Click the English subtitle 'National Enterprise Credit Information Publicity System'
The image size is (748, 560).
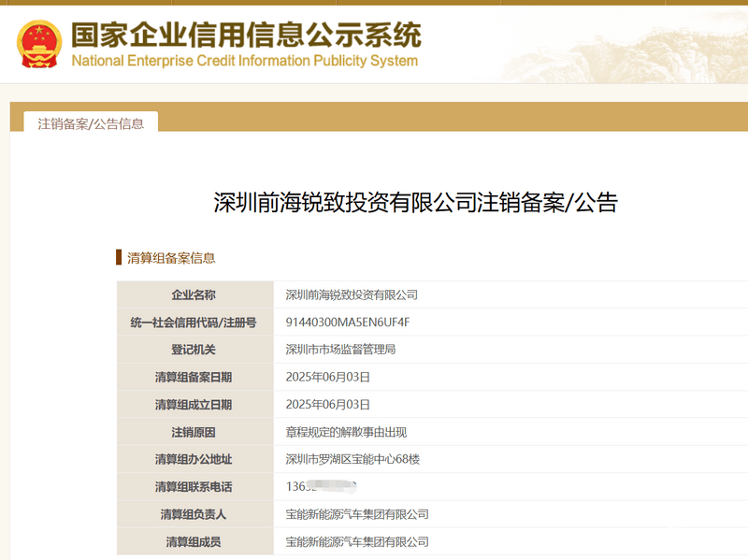click(245, 62)
